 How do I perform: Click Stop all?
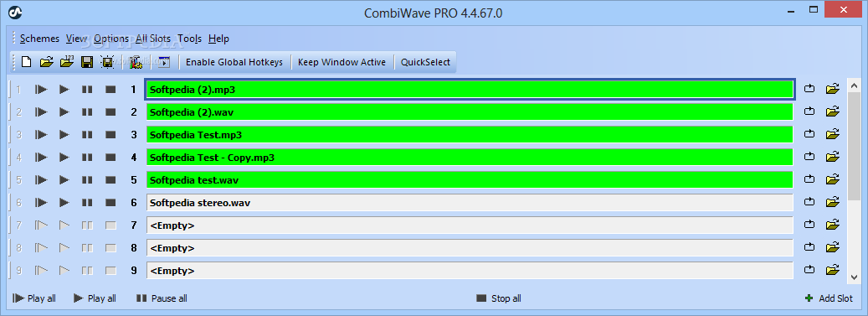click(499, 298)
